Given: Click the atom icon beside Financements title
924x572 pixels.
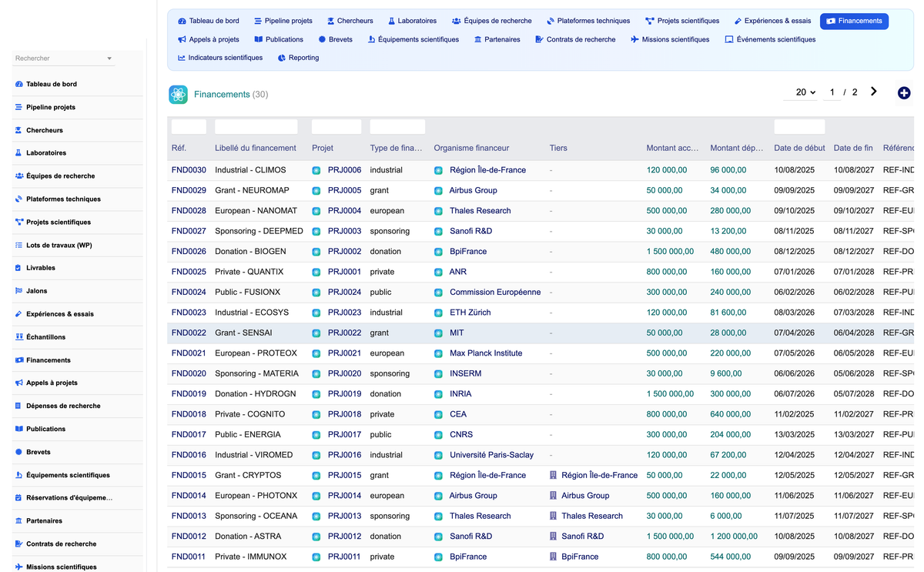Looking at the screenshot, I should tap(179, 94).
